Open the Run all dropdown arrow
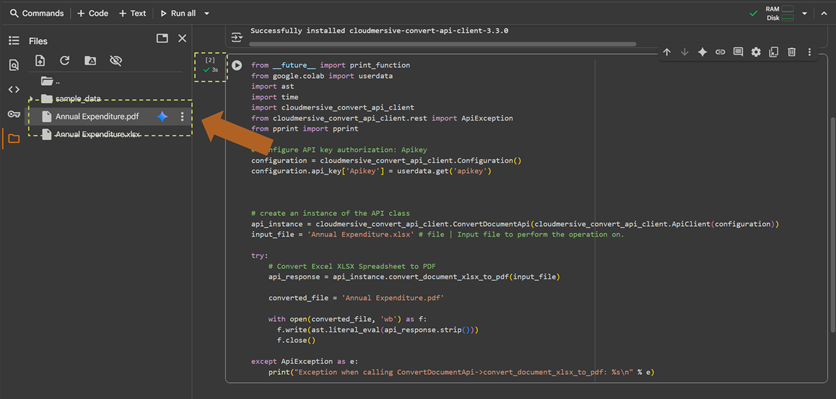Screen dimensions: 836x399 [x=207, y=13]
